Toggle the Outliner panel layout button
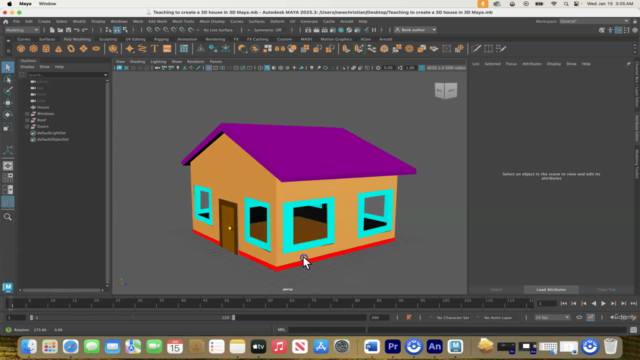 coord(8,202)
